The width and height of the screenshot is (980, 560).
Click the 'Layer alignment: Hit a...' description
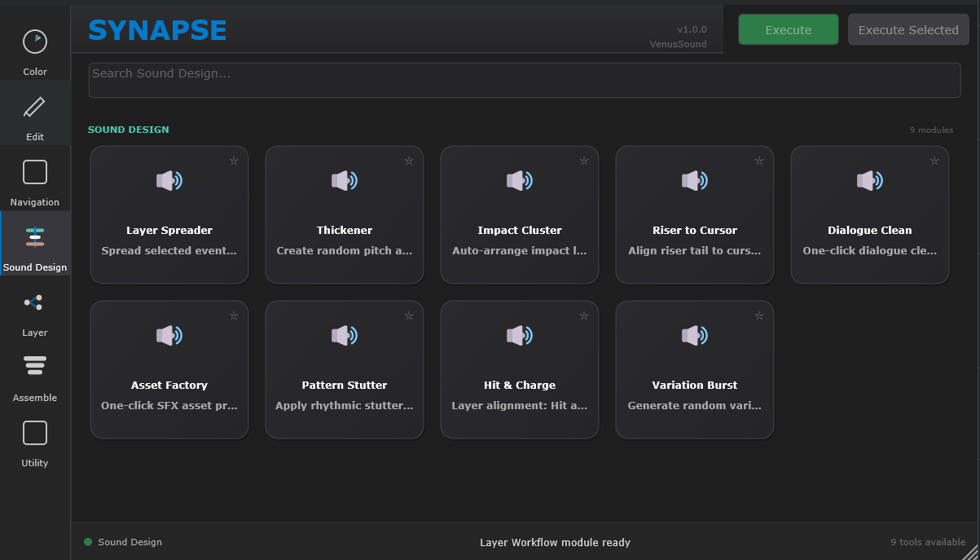tap(520, 406)
